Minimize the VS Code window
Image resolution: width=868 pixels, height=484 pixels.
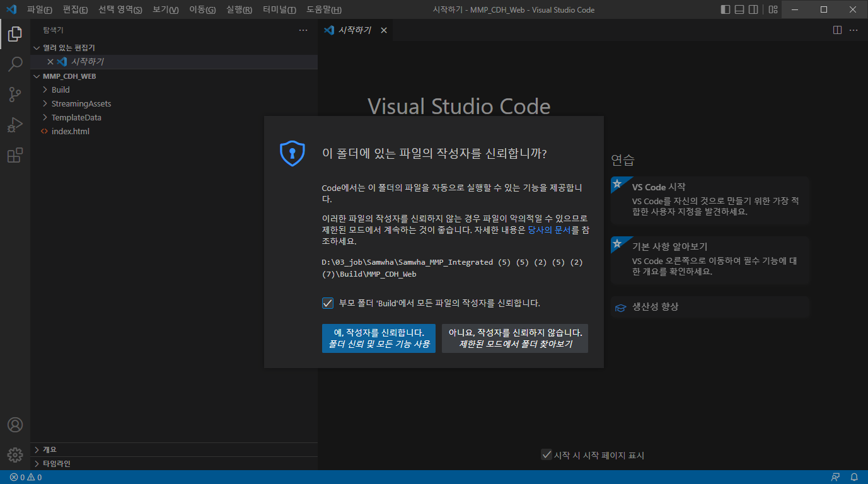(796, 9)
